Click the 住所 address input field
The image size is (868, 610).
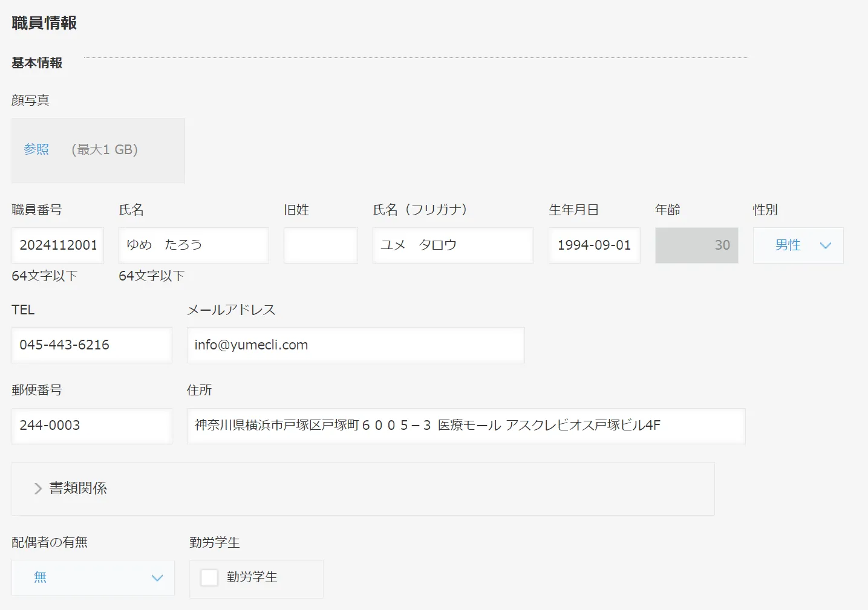pyautogui.click(x=466, y=426)
